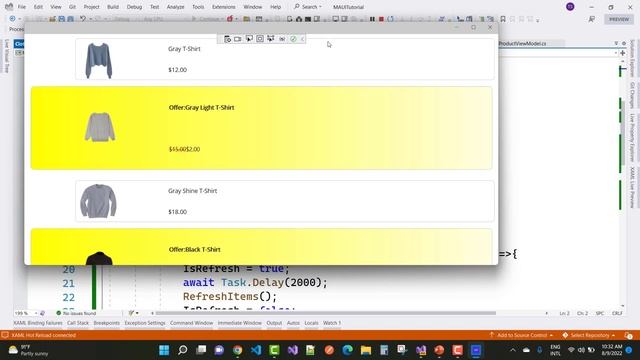Open the Windows Start menu

164,350
